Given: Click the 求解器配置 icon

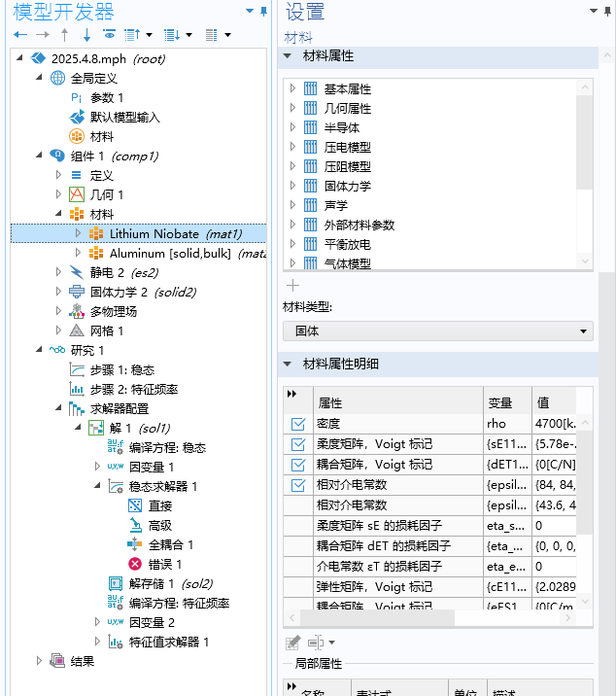Looking at the screenshot, I should click(77, 409).
